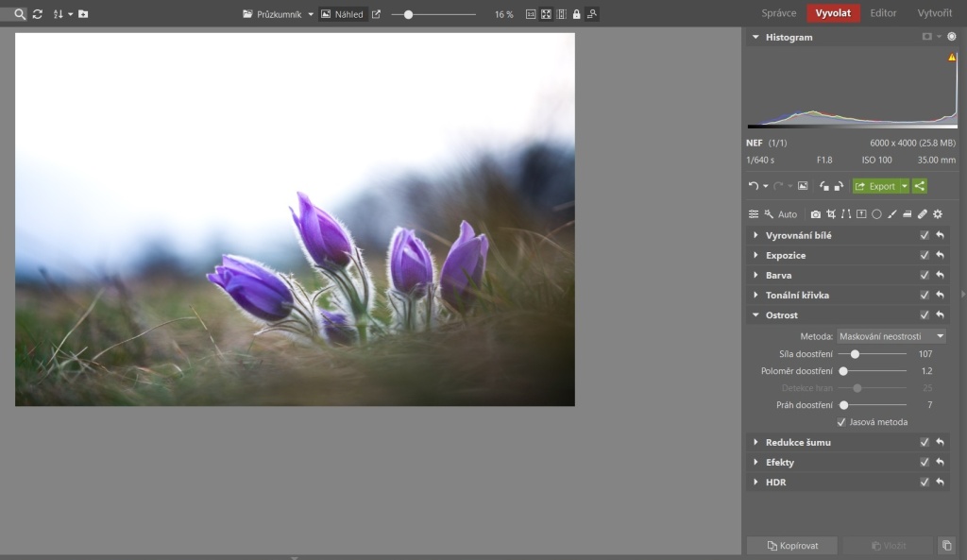Select the radial filter circle tool
Image resolution: width=967 pixels, height=560 pixels.
pos(876,214)
